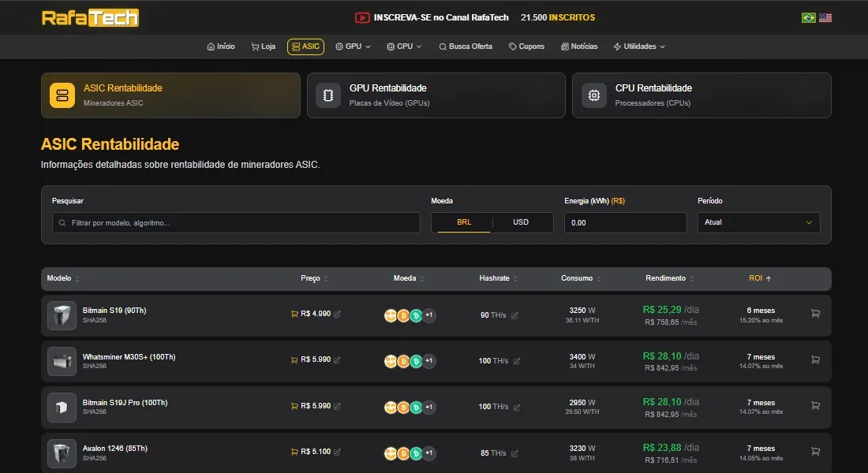
Task: Click the Energia kWh price field
Action: tap(625, 223)
